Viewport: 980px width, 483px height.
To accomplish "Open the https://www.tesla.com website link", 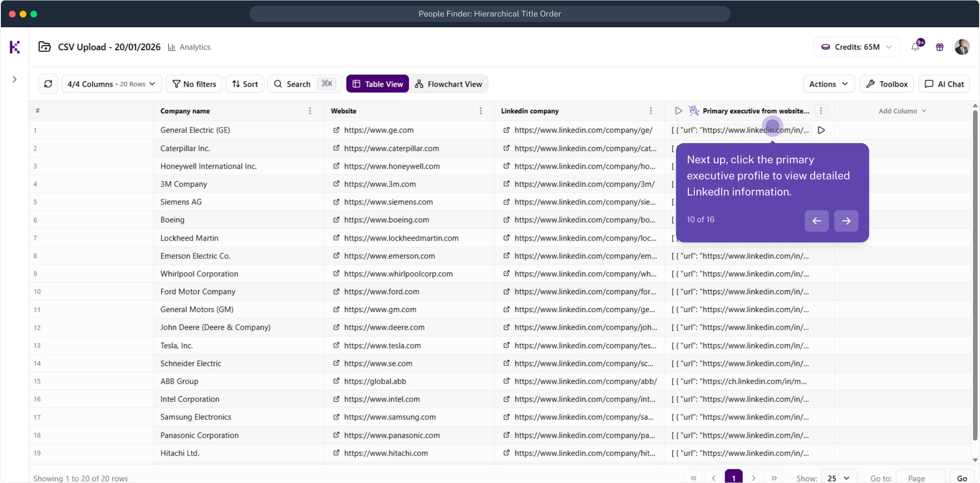I will (383, 346).
